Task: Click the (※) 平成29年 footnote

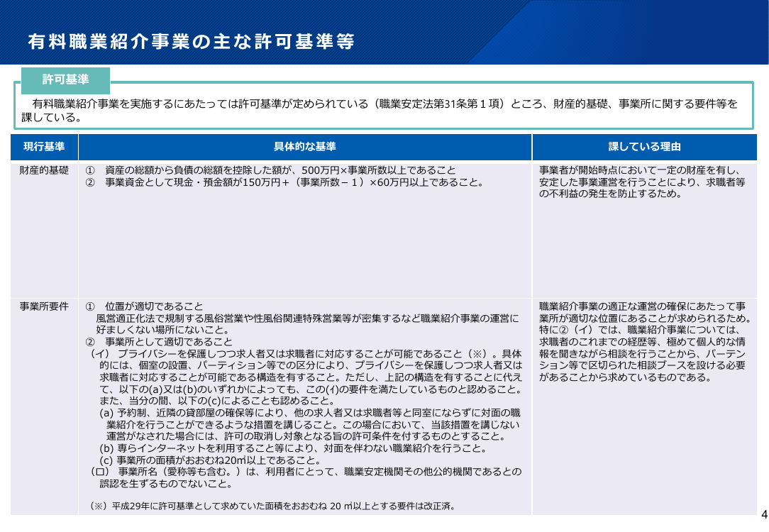Action: pos(273,506)
